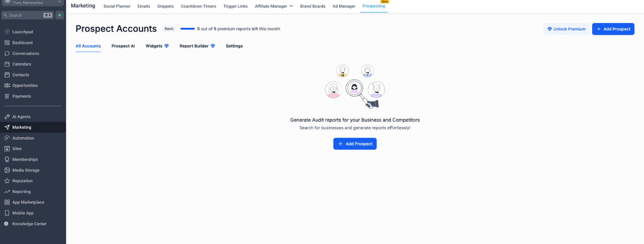Screen dimensions: 644x244
Task: Click the Reputation star icon
Action: click(7, 181)
